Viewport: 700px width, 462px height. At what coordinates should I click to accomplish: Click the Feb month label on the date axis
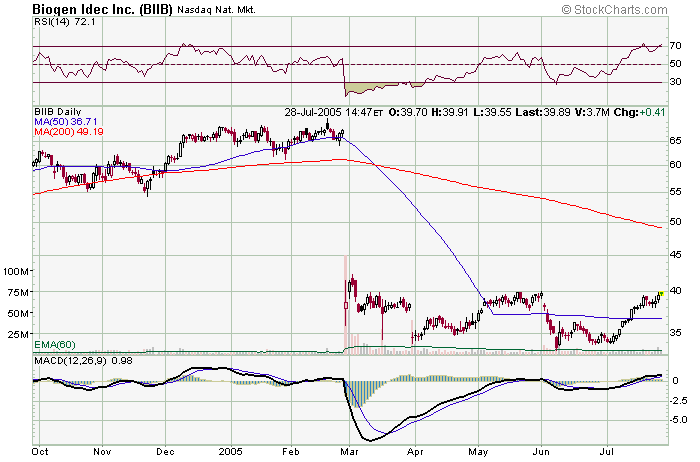[x=291, y=452]
